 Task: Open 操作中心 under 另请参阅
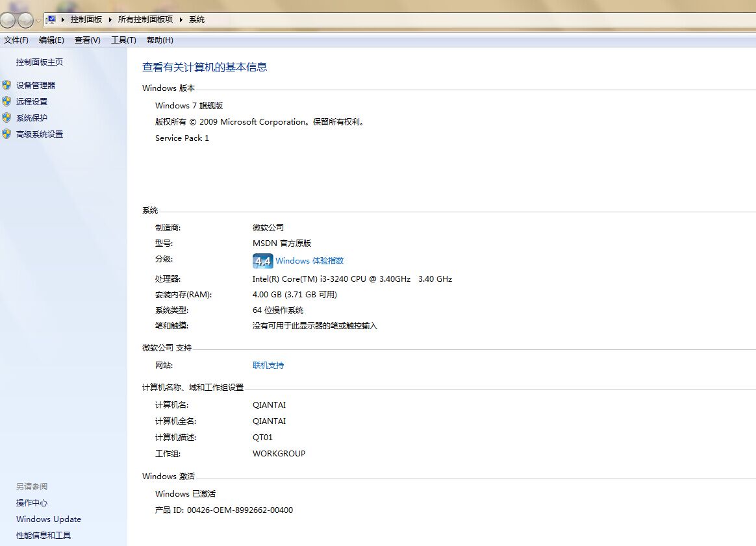point(32,503)
